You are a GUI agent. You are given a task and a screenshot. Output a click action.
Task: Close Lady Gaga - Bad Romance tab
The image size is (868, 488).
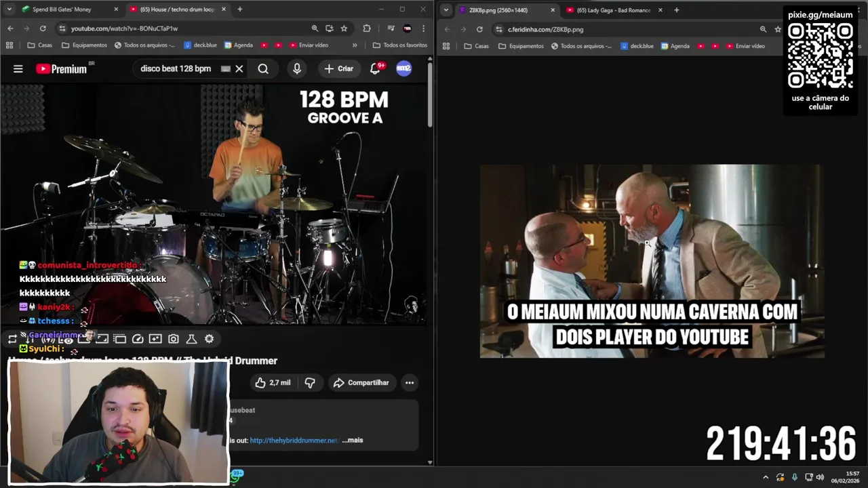660,10
